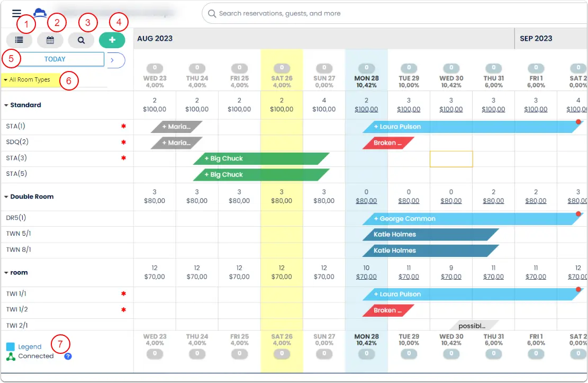Click next arrow beside TODAY button
The height and width of the screenshot is (383, 588).
(113, 60)
